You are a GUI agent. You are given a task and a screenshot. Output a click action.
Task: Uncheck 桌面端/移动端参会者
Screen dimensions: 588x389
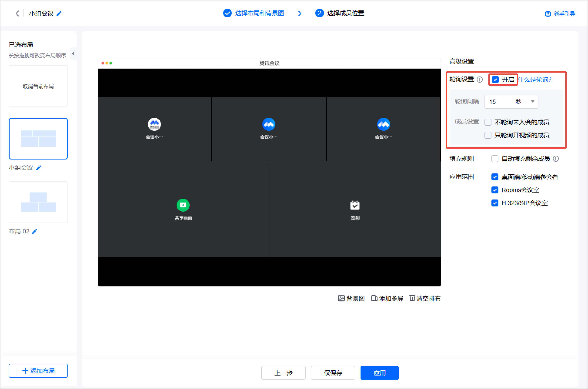pos(495,177)
